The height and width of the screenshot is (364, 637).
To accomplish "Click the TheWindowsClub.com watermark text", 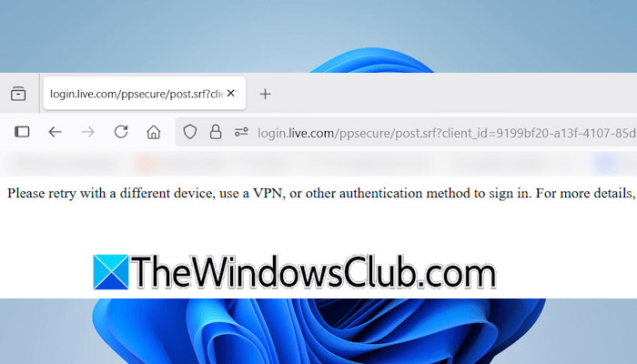I will 313,272.
